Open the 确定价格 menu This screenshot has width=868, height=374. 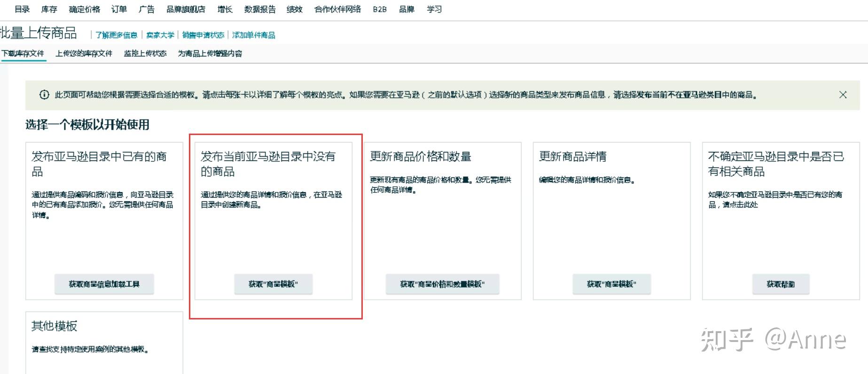tap(84, 9)
